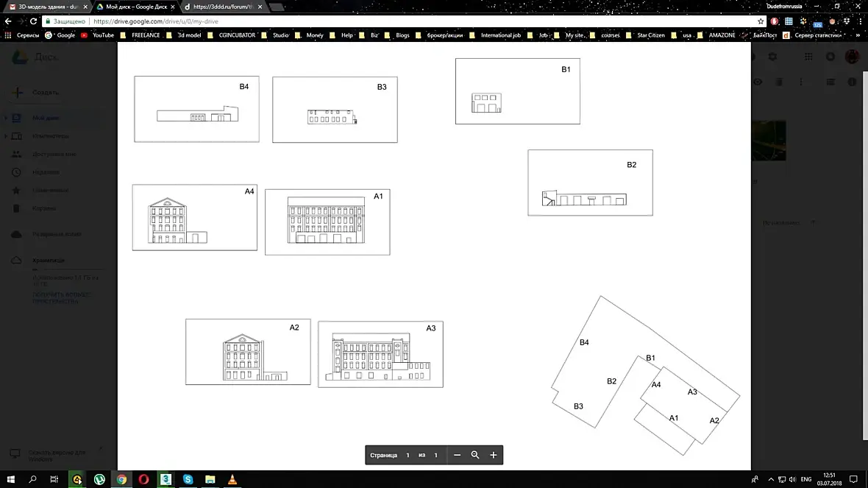The image size is (868, 488).
Task: Zoom out with the minus button
Action: click(457, 455)
